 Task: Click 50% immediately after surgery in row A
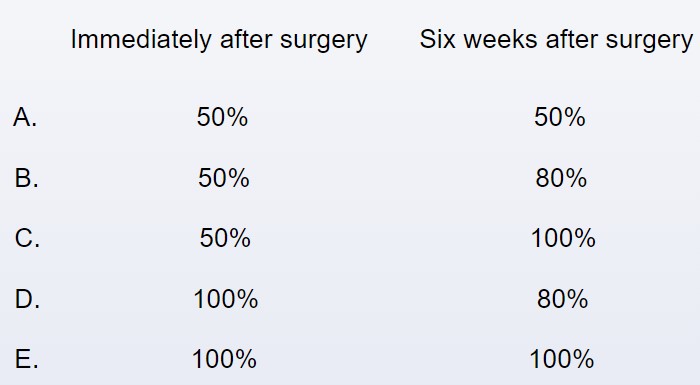point(222,117)
